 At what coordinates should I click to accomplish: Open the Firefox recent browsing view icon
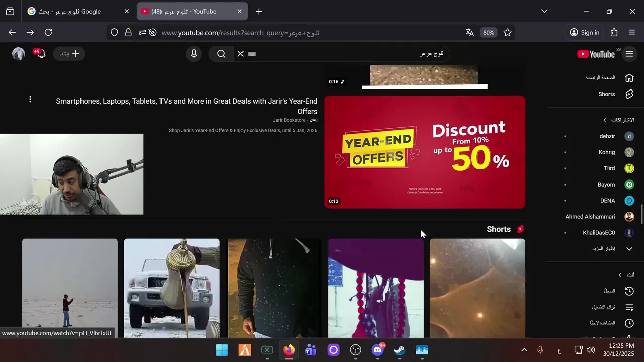click(x=10, y=11)
